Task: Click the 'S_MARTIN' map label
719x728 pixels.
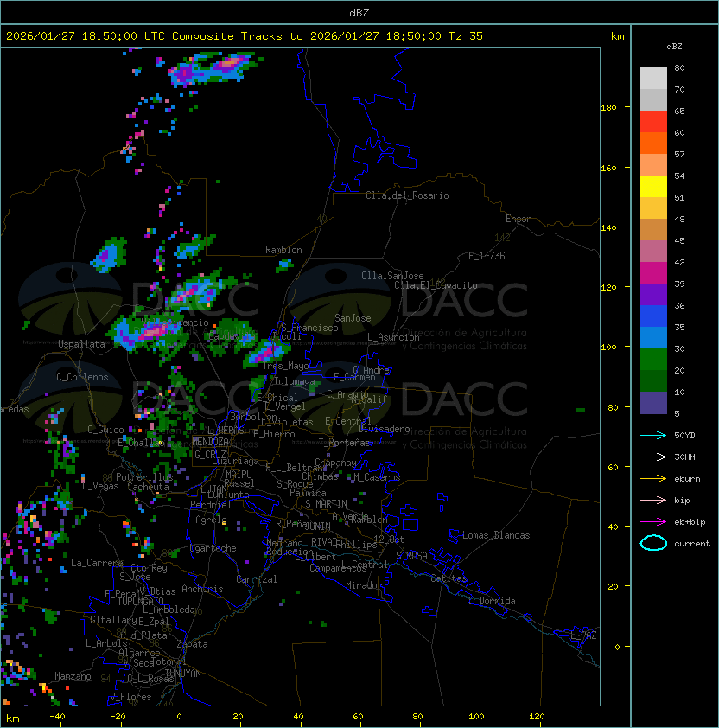Action: [326, 504]
